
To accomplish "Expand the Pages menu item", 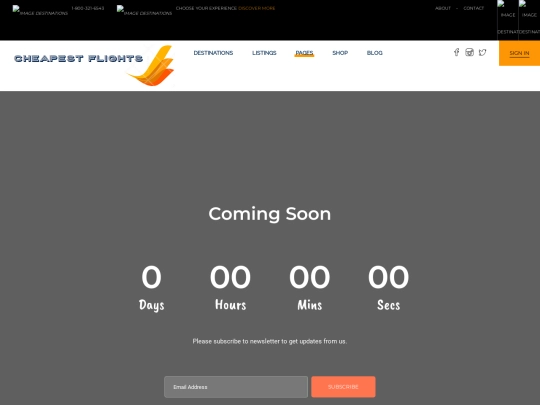I will [304, 53].
